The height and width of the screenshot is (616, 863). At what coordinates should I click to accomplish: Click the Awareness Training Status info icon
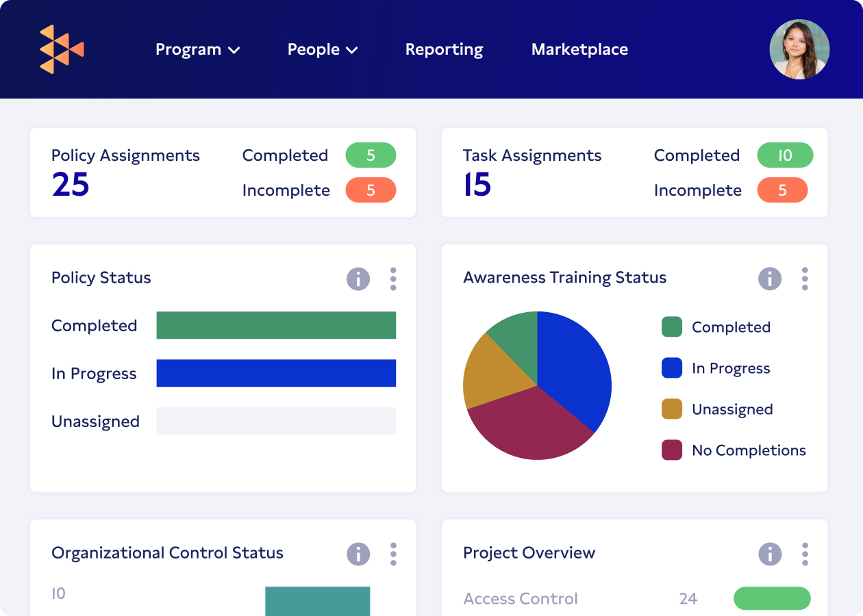(769, 278)
